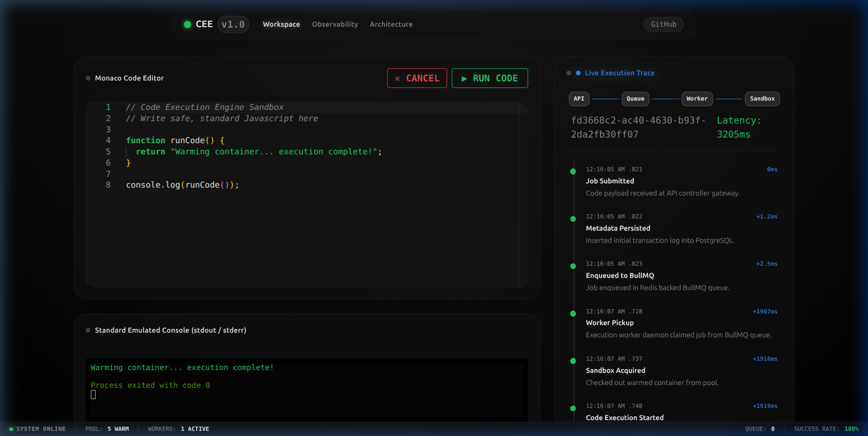Click the console terminal cursor block
The image size is (868, 436).
coord(93,395)
